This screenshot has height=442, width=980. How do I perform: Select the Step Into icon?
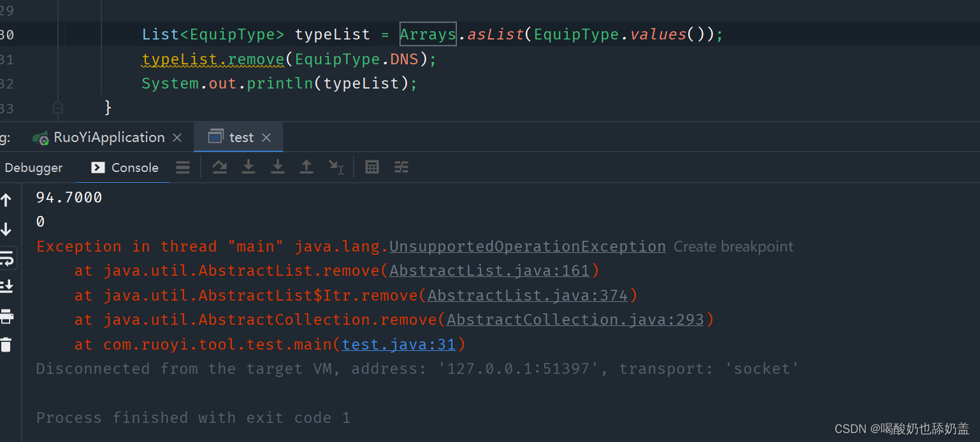pos(249,167)
